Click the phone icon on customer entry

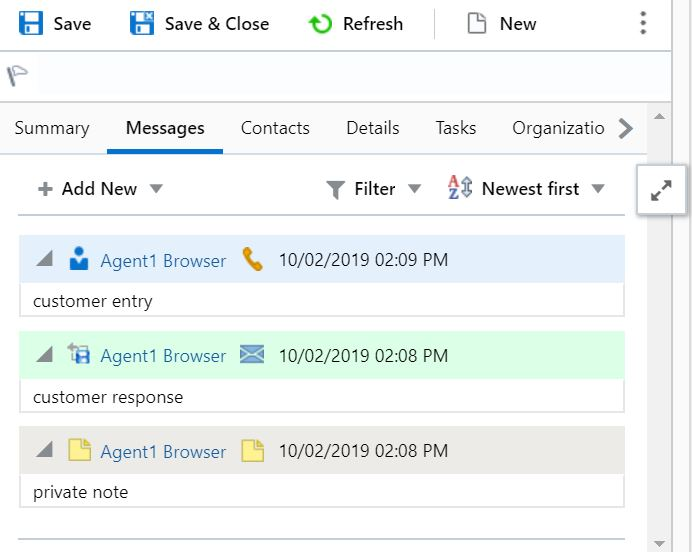coord(252,260)
